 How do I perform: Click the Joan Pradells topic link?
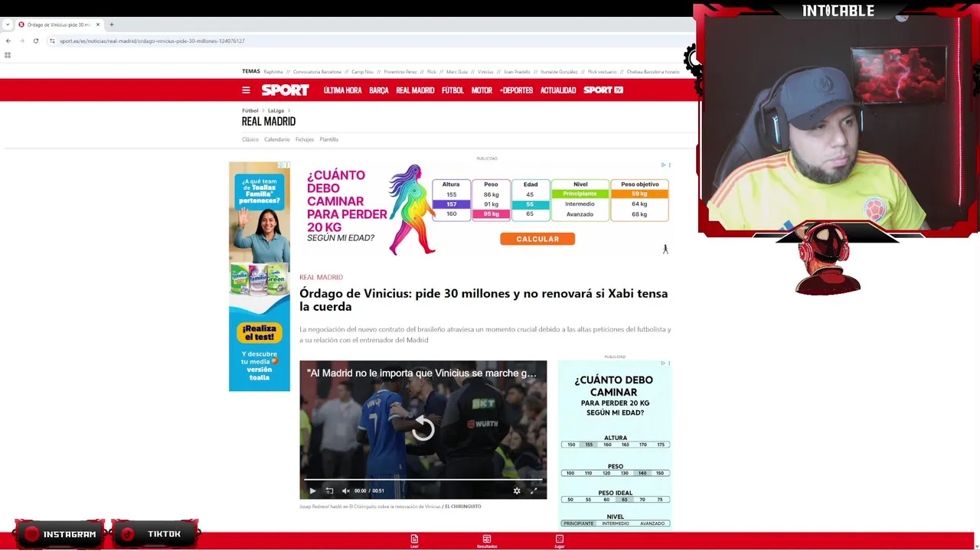[517, 72]
